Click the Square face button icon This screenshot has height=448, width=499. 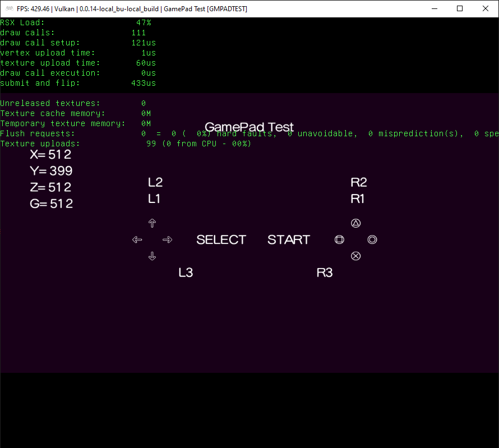339,239
